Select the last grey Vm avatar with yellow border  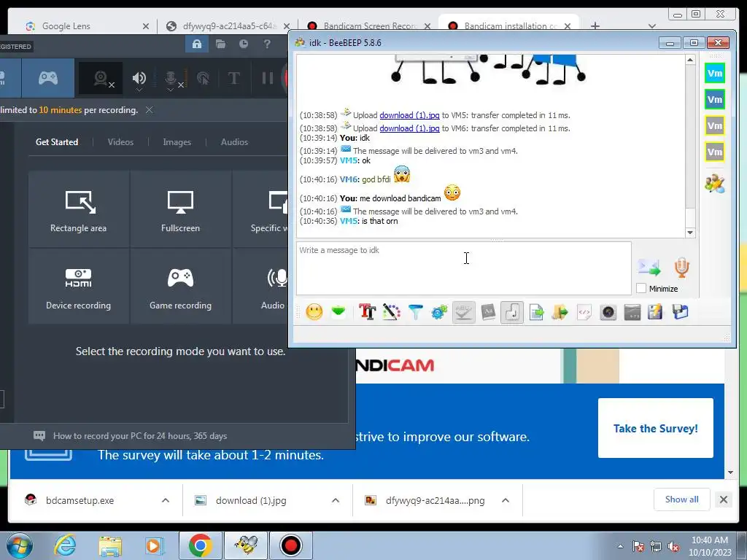click(715, 152)
